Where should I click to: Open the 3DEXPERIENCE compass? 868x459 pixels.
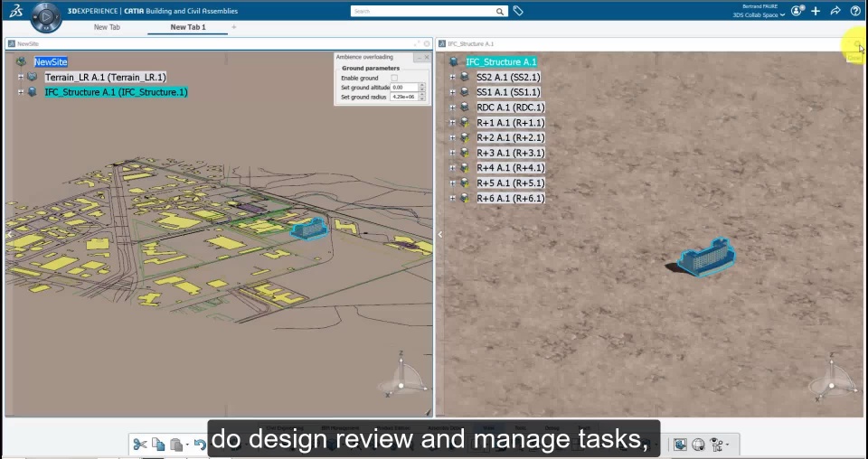[x=46, y=16]
